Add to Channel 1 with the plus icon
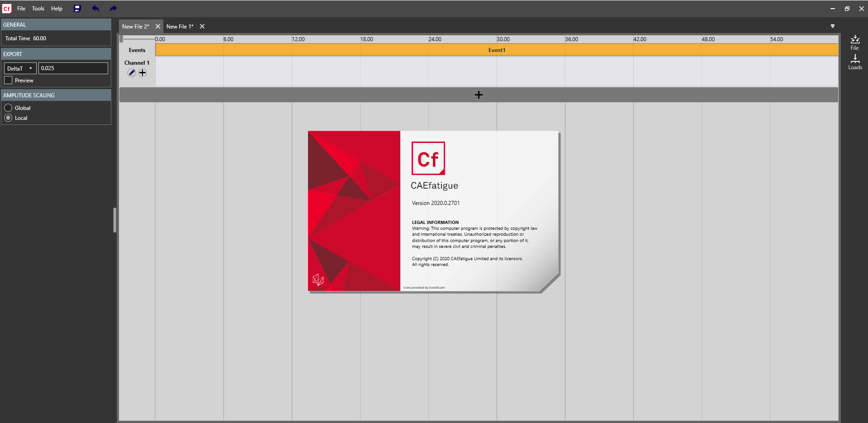868x423 pixels. (x=142, y=73)
